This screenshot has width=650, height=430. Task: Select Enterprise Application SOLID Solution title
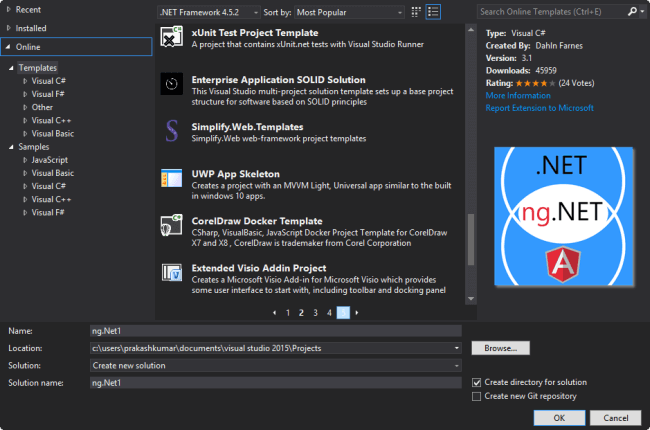pos(279,80)
